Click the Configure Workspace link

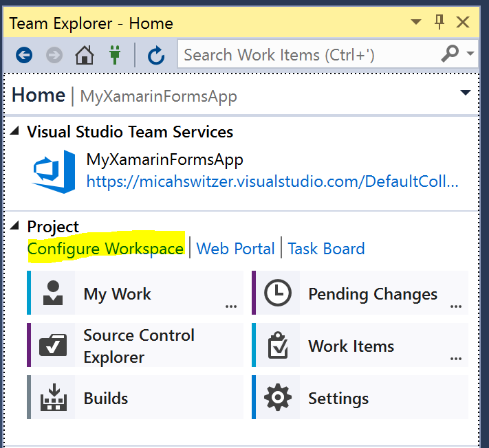[x=105, y=248]
